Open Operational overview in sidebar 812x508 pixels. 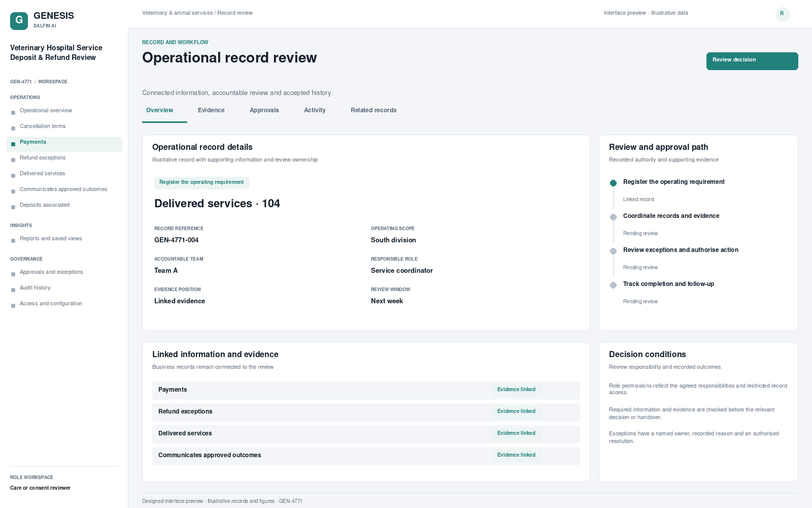click(64, 111)
